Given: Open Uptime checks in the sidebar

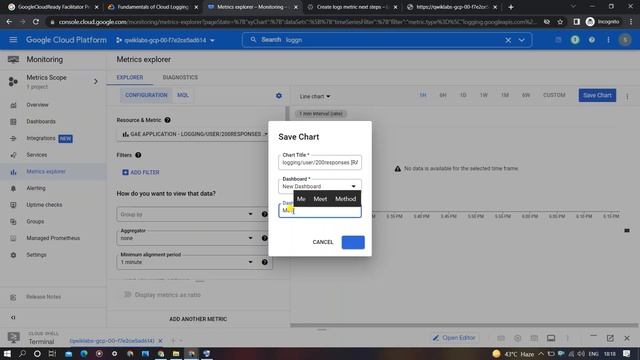Looking at the screenshot, I should (x=44, y=205).
